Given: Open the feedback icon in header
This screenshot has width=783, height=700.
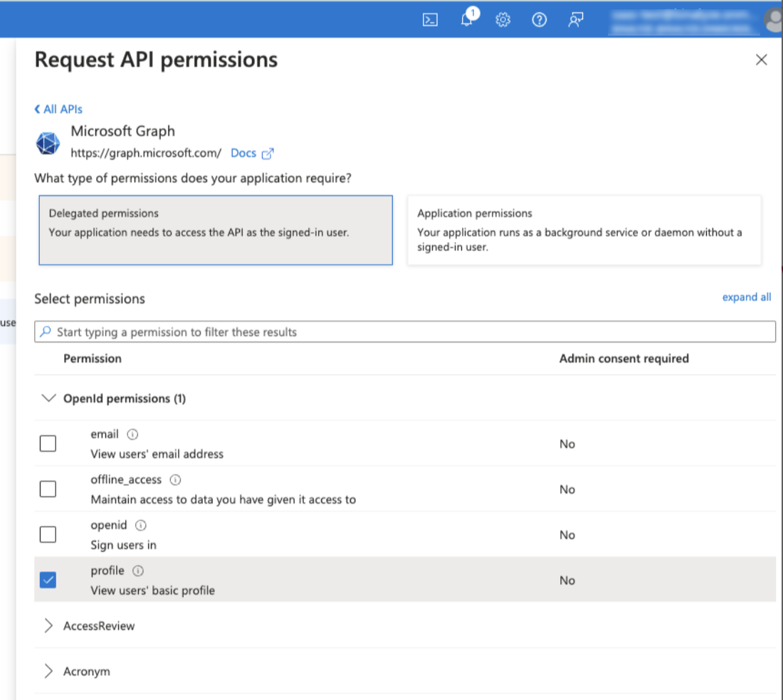Looking at the screenshot, I should pos(576,20).
